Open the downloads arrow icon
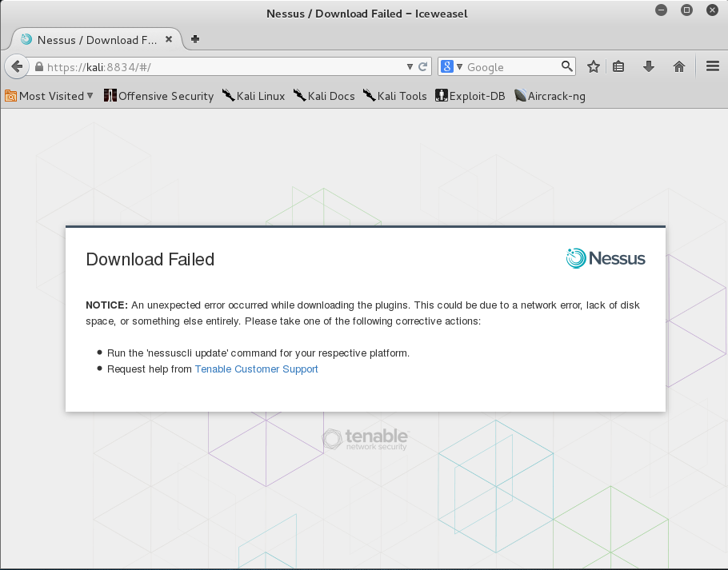The width and height of the screenshot is (728, 570). tap(649, 67)
